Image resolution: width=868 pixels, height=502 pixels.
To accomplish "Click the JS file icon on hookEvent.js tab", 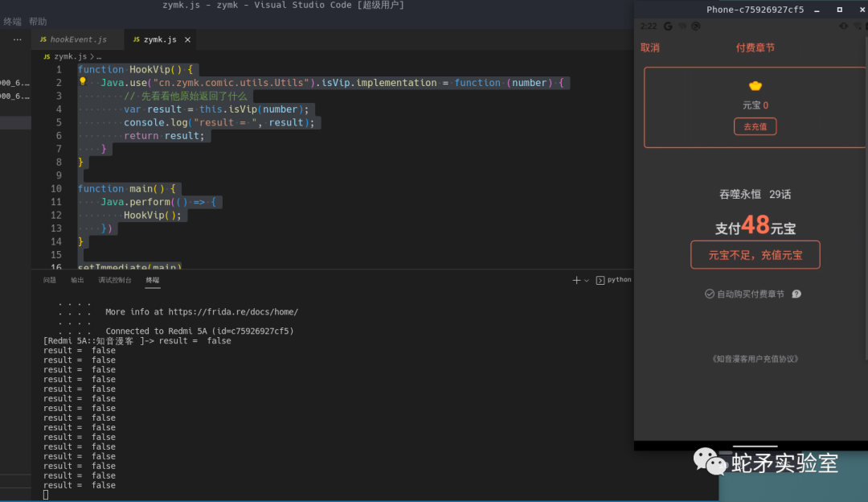I will click(x=43, y=40).
